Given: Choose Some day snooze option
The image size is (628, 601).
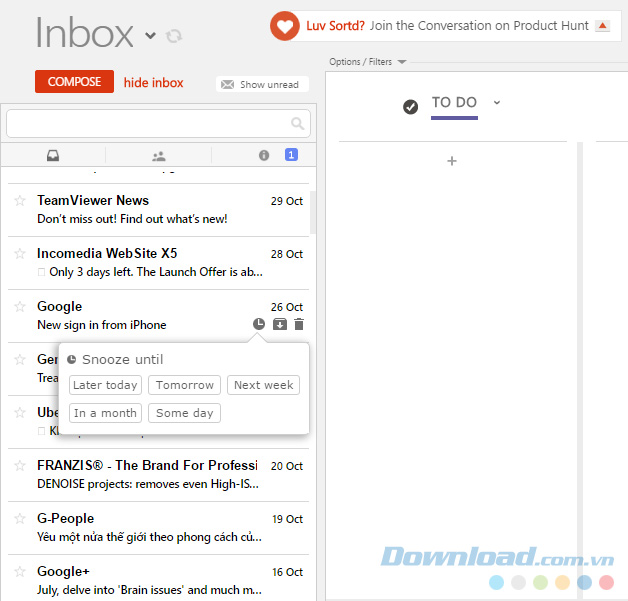Looking at the screenshot, I should [184, 413].
